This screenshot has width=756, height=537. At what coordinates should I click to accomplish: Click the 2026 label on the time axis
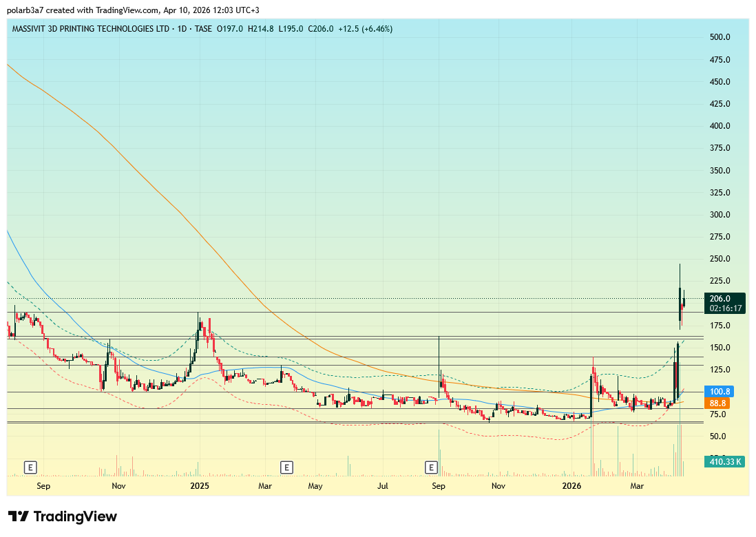pyautogui.click(x=572, y=486)
